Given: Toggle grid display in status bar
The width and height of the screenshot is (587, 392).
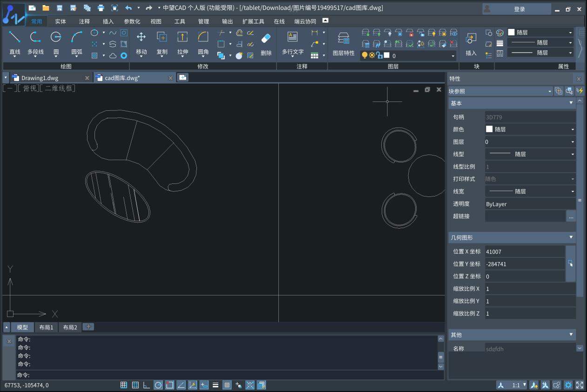Looking at the screenshot, I should click(x=135, y=385).
